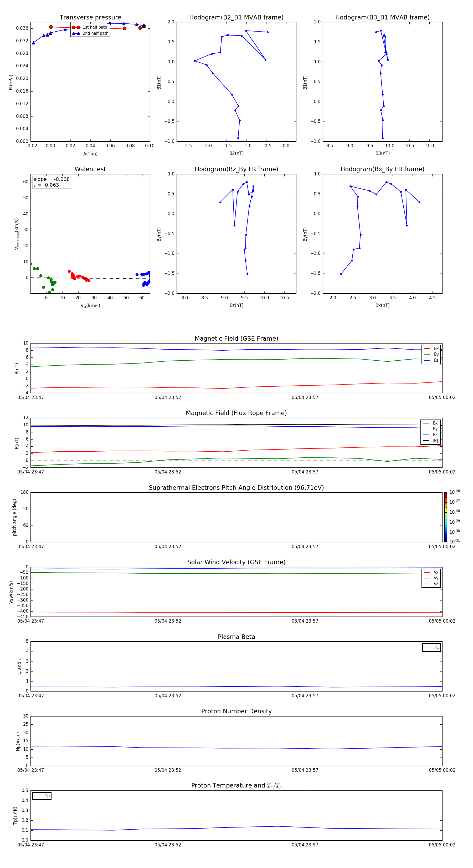The width and height of the screenshot is (473, 868).
Task: Click the '2nd half path' legend entry
Action: 90,33
